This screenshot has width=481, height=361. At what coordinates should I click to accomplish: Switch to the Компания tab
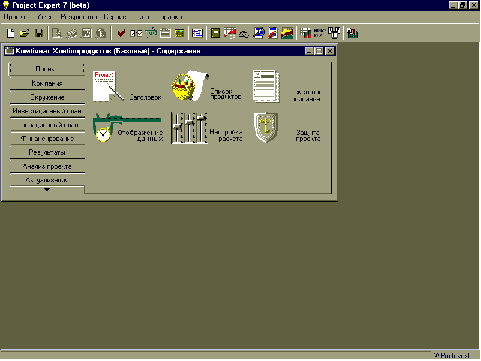47,83
